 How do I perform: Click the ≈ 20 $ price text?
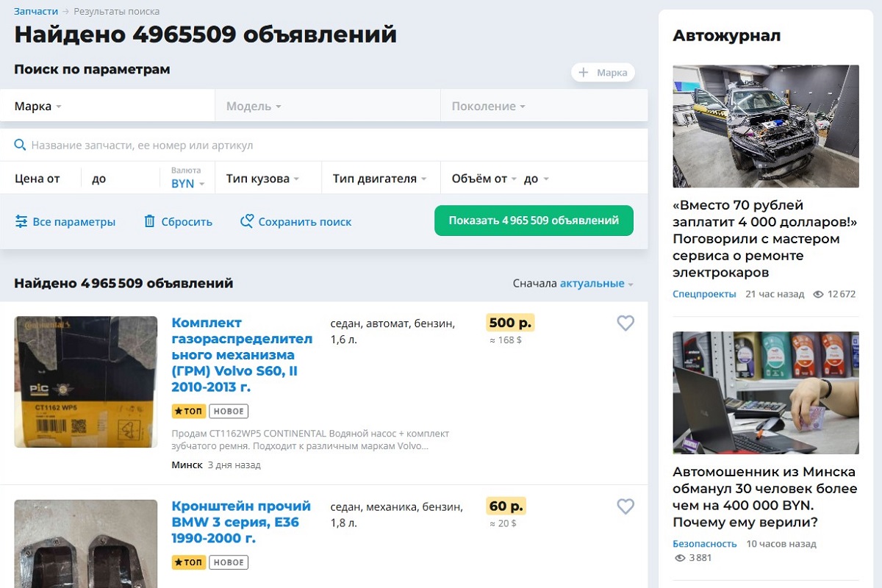point(503,524)
